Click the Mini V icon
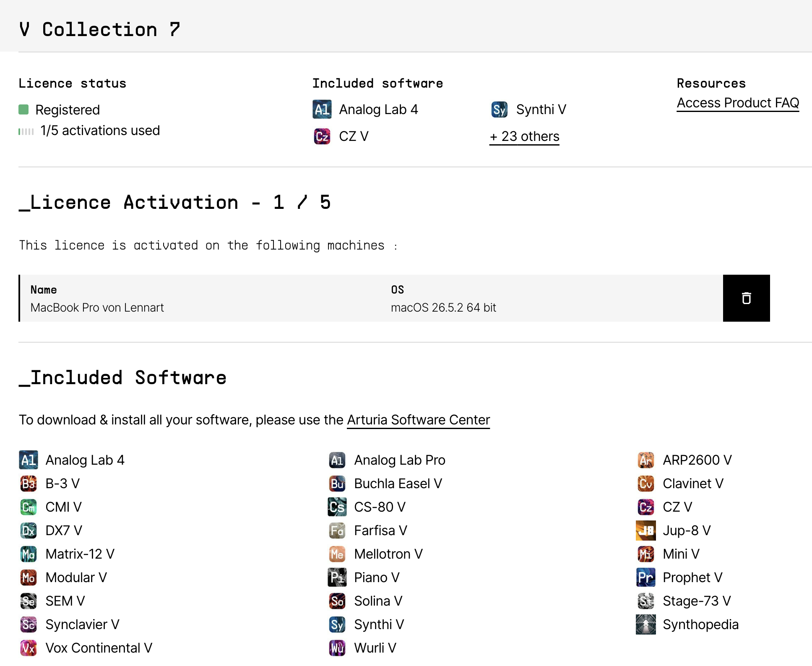 (646, 554)
